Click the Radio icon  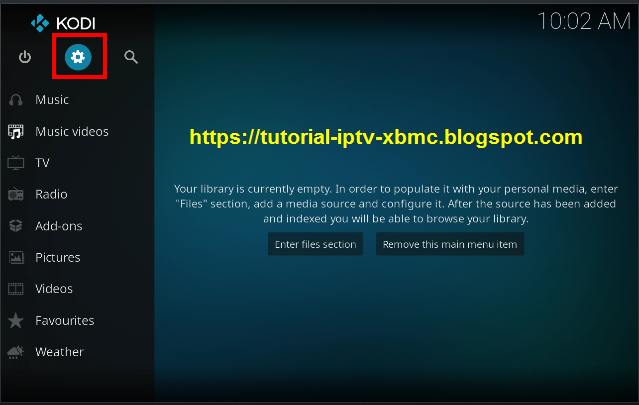16,194
